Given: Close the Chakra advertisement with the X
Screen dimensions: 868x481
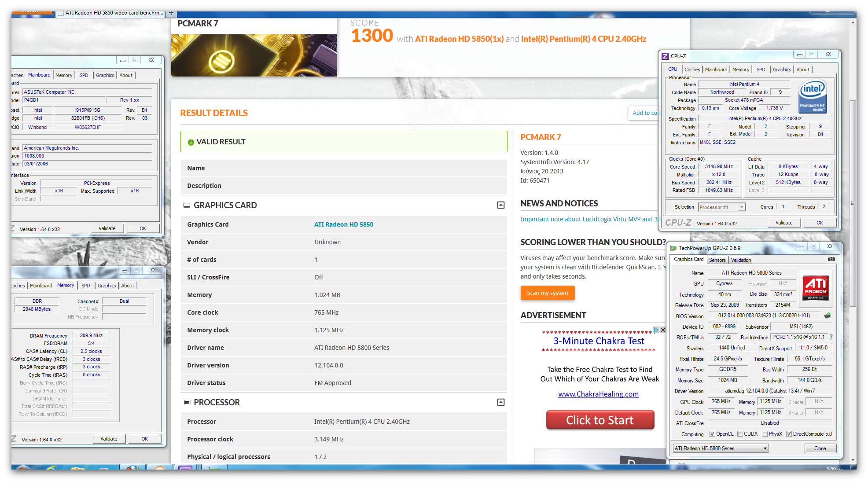Looking at the screenshot, I should click(x=663, y=330).
